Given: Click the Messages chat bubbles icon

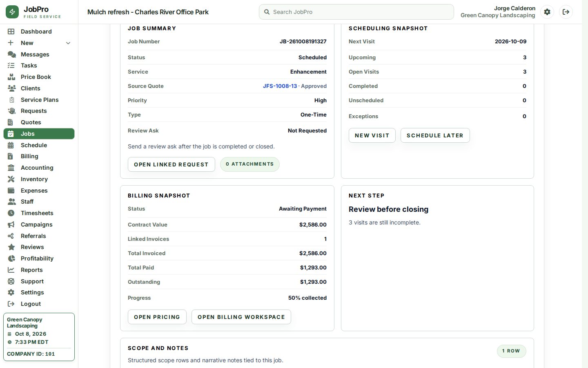Looking at the screenshot, I should coord(11,54).
